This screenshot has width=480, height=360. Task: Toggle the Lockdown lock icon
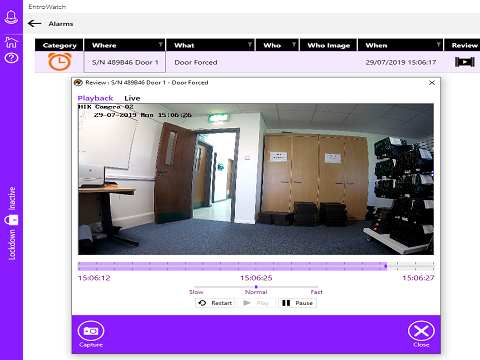click(x=11, y=220)
